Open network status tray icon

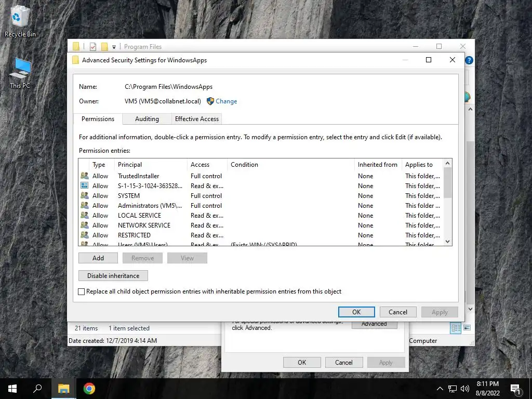[x=453, y=389]
